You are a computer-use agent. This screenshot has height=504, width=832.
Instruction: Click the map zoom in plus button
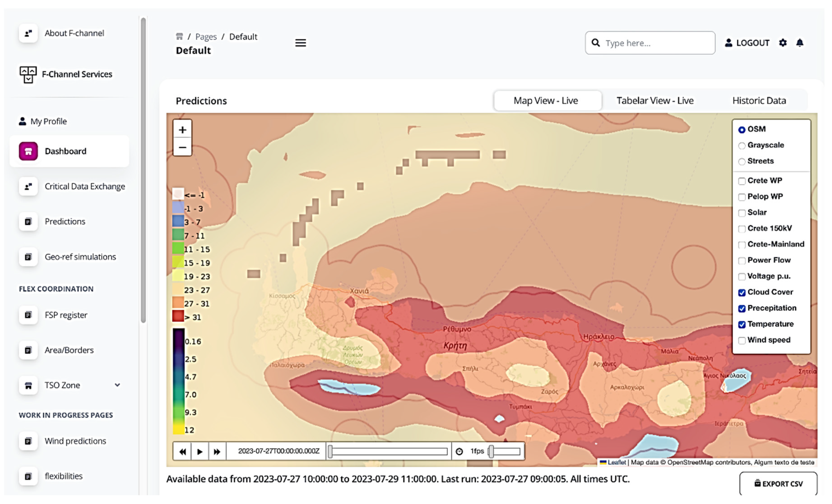pos(182,130)
